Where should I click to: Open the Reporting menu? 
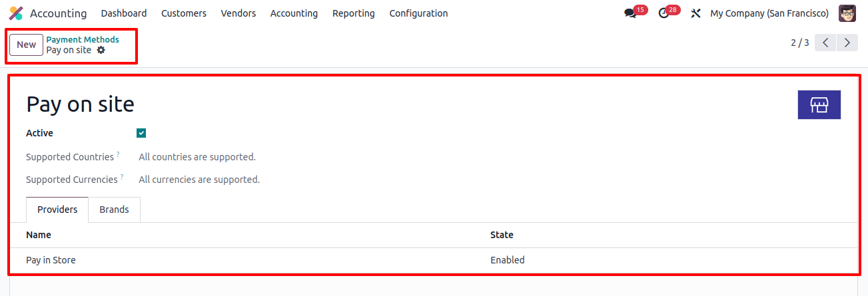(354, 13)
